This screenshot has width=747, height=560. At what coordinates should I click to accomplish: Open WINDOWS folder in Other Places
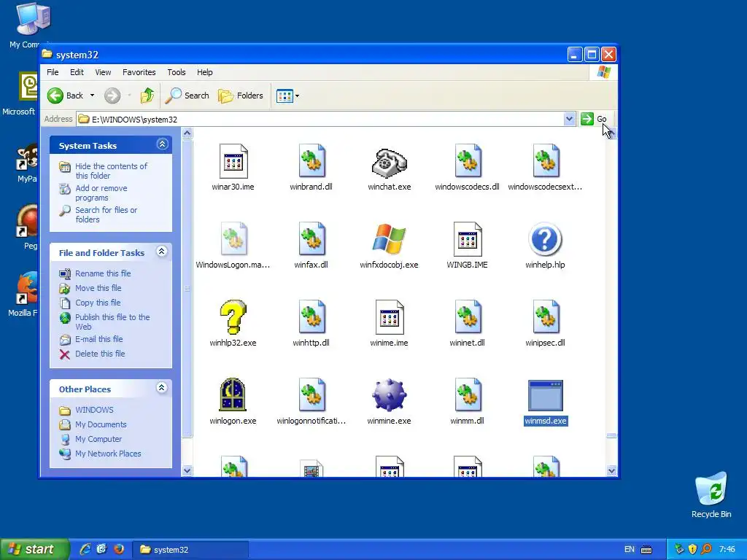click(x=94, y=410)
